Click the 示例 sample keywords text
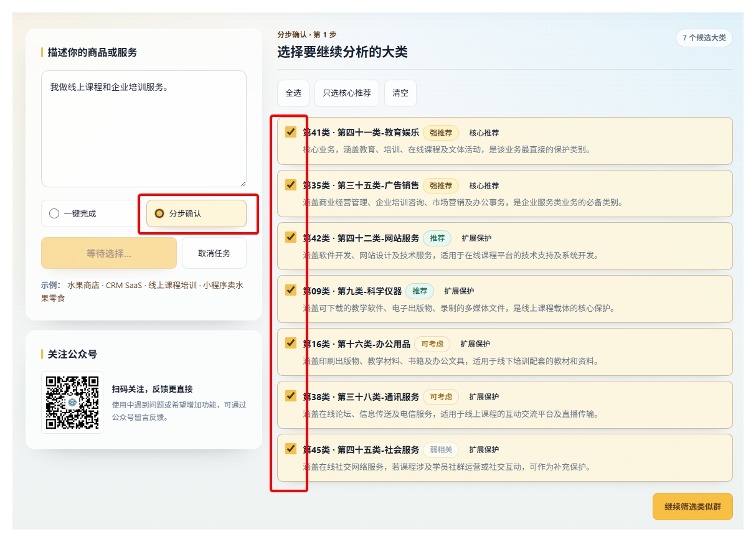756x542 pixels. [143, 291]
